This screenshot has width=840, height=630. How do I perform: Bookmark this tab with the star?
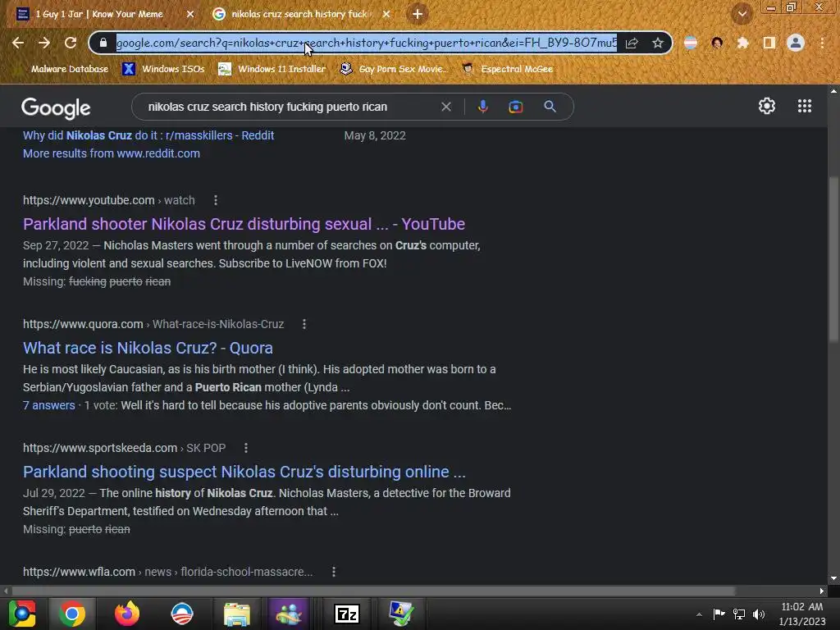point(658,43)
